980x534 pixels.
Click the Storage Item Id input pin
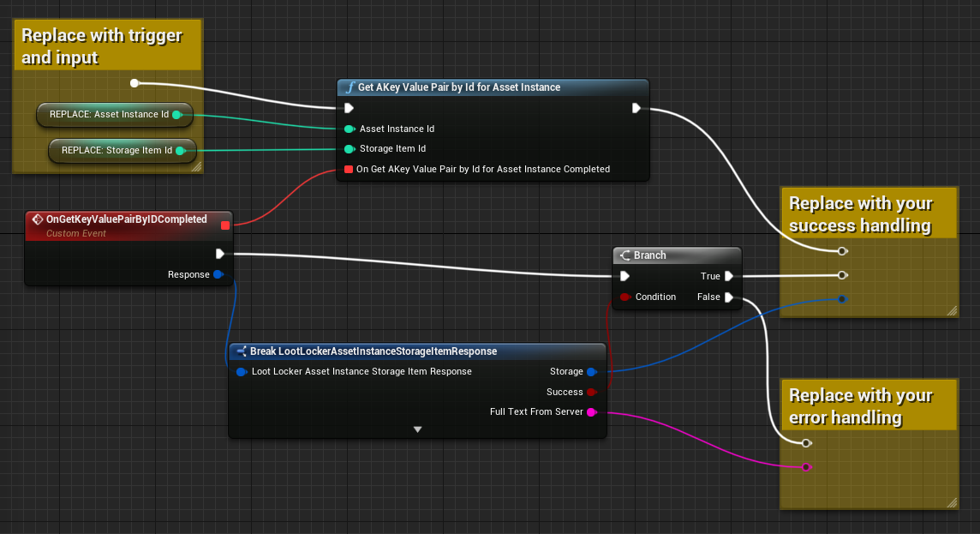349,149
